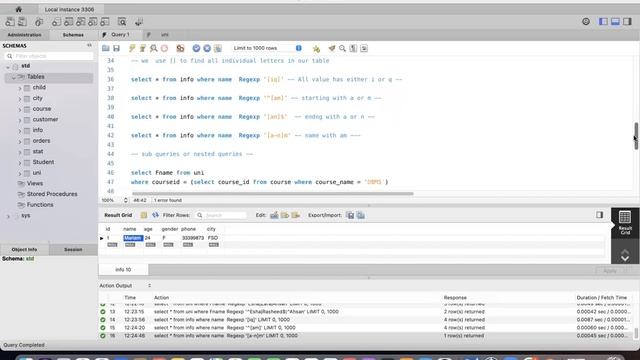The image size is (640, 360).
Task: Reconnect to DBMS toolbar icon
Action: pyautogui.click(x=139, y=22)
